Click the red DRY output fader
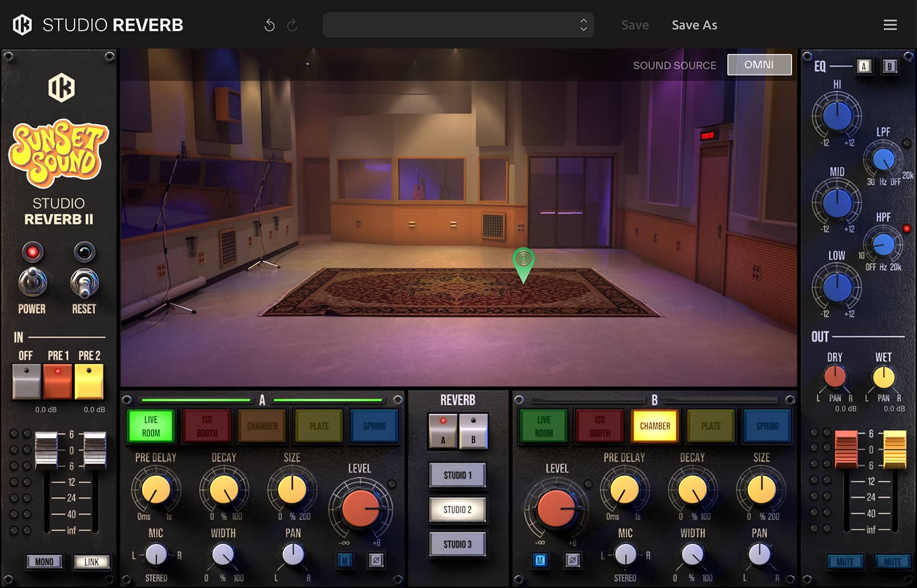The width and height of the screenshot is (917, 588). (x=845, y=448)
